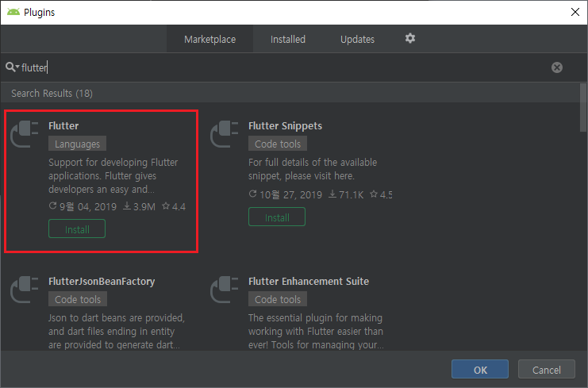Click Flutter's 9월 04, 2019 update date
Screen dimensions: 588x388
pos(83,206)
